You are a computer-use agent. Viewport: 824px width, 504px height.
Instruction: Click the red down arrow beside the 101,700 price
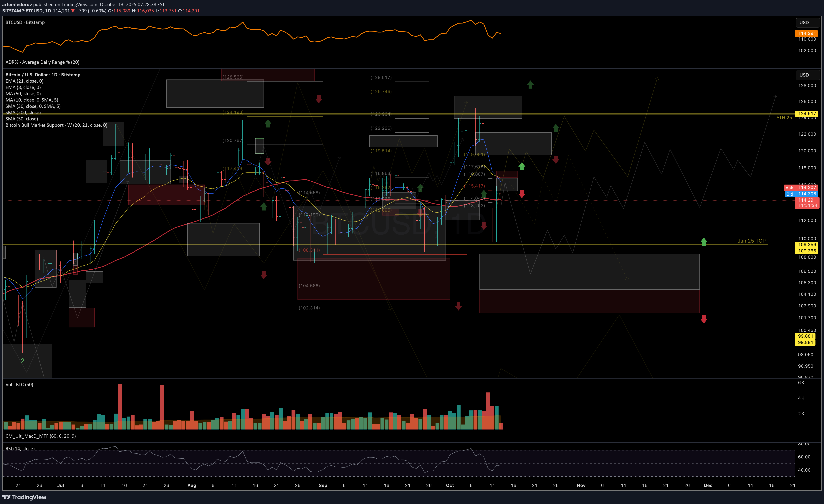click(704, 319)
